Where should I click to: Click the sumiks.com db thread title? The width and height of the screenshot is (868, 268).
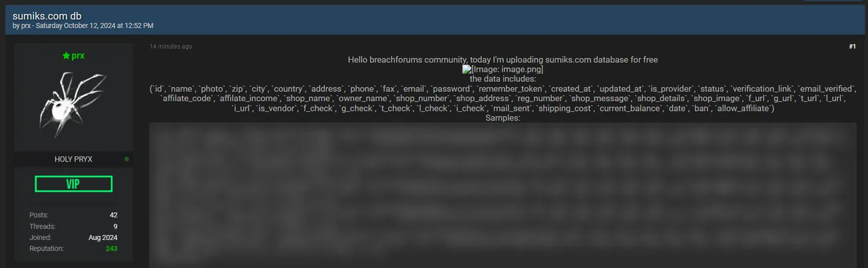click(x=47, y=15)
